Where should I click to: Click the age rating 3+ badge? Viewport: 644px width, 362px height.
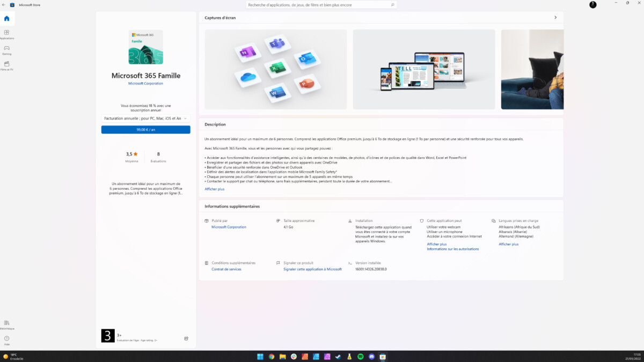(x=108, y=336)
